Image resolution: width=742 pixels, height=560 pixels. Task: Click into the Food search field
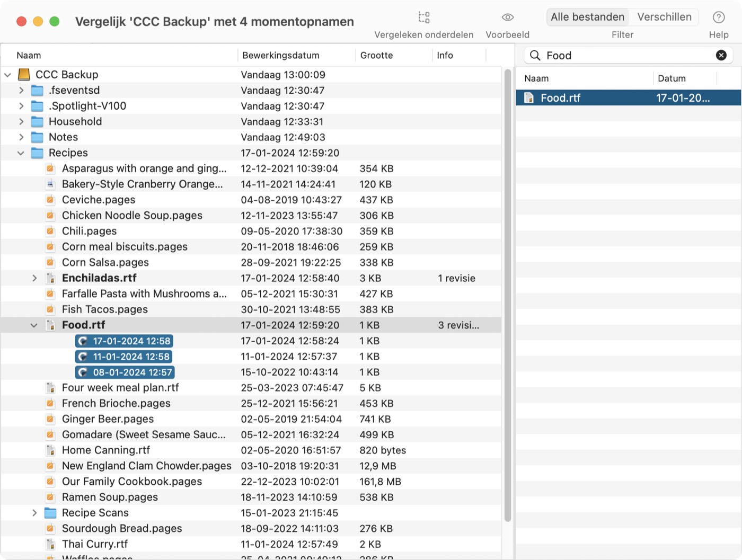(627, 55)
